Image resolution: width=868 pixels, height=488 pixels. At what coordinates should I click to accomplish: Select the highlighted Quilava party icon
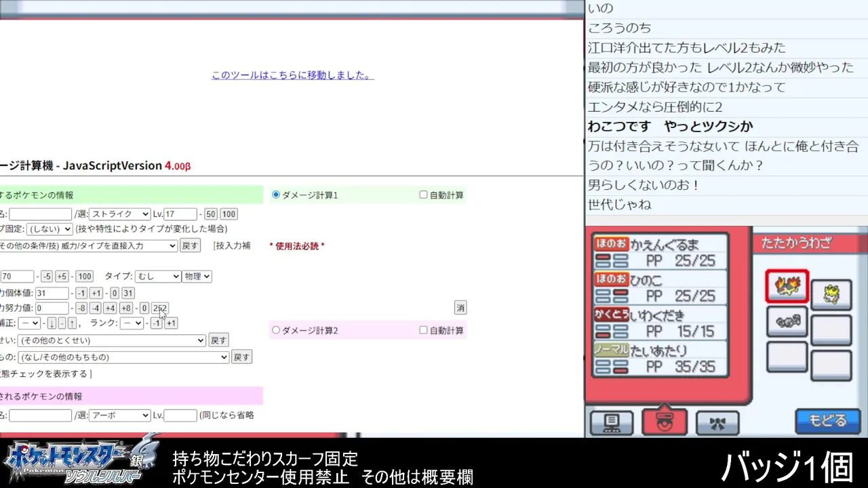[x=787, y=286]
